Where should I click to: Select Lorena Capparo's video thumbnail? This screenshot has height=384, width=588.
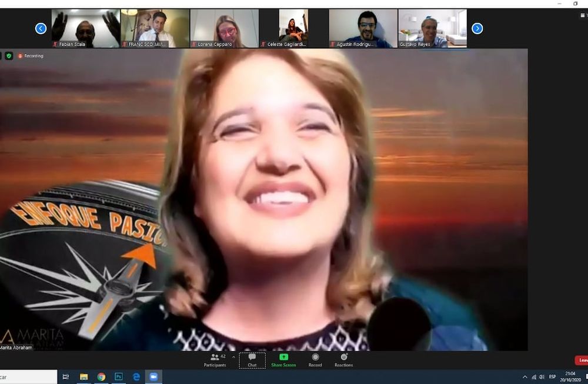click(x=225, y=28)
